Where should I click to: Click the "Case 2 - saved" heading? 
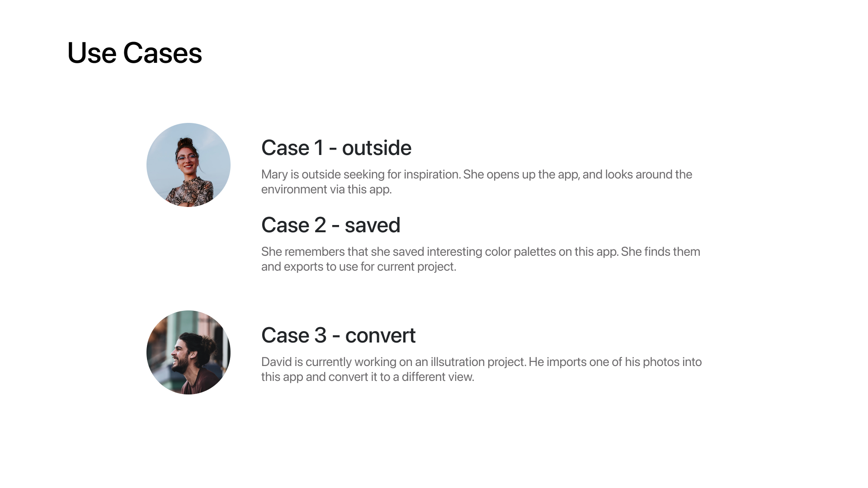pyautogui.click(x=330, y=225)
